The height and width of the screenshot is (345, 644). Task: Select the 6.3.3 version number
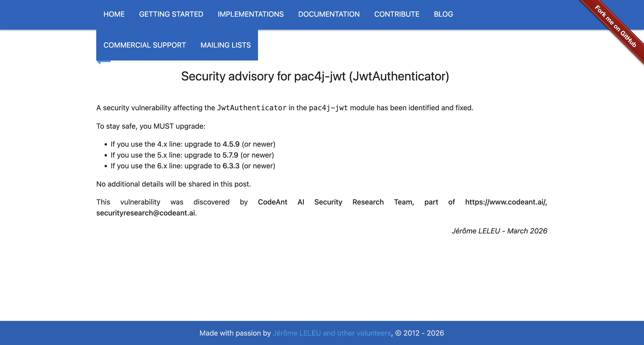(231, 166)
